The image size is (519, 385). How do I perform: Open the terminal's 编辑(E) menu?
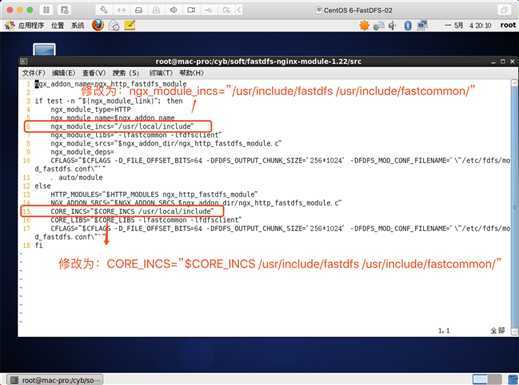coord(63,73)
